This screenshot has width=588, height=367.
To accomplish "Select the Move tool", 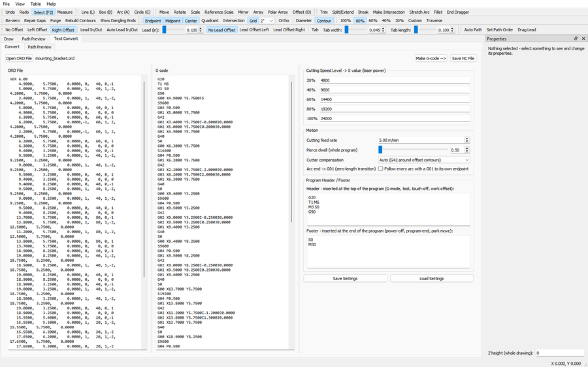I will (x=164, y=12).
